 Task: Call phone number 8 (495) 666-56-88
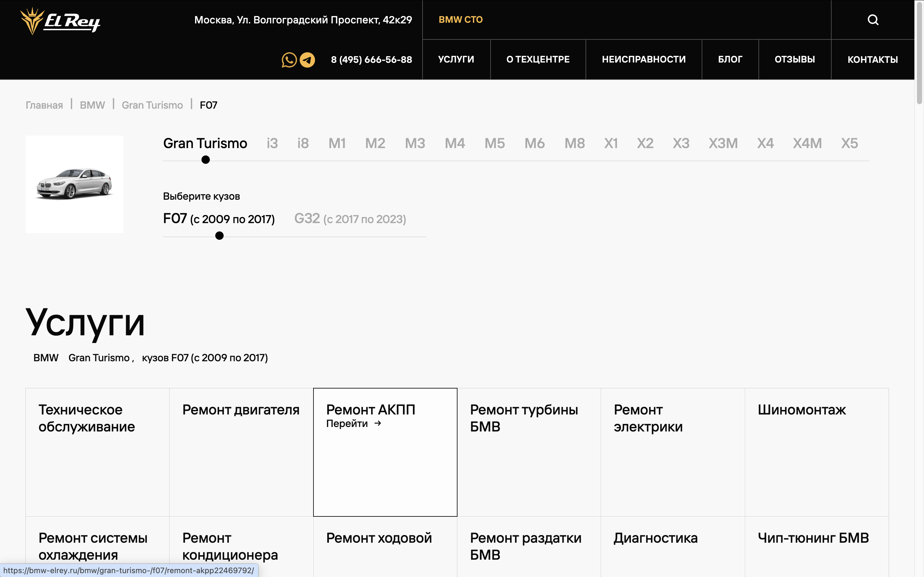click(371, 60)
